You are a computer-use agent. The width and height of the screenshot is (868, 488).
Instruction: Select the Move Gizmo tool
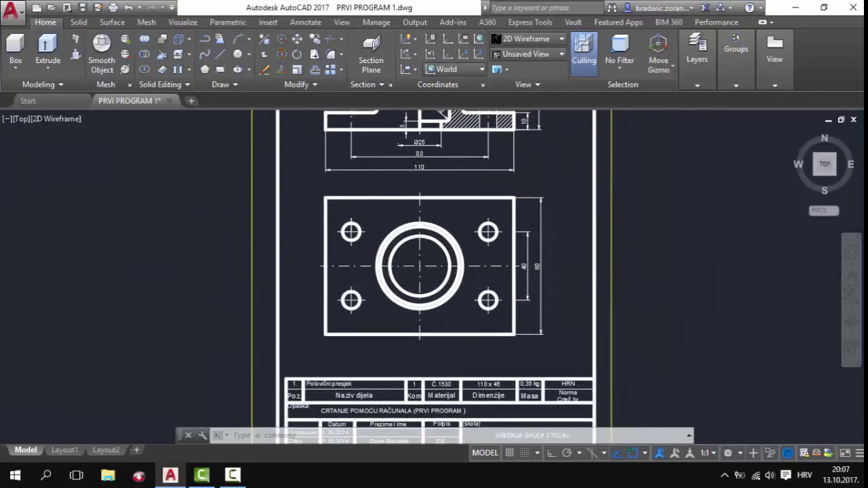click(658, 54)
